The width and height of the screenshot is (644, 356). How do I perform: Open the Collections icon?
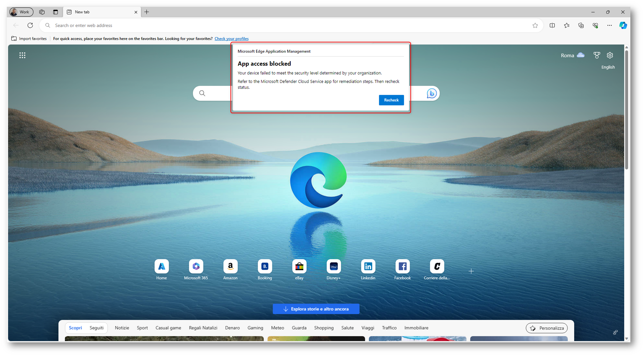click(x=581, y=25)
